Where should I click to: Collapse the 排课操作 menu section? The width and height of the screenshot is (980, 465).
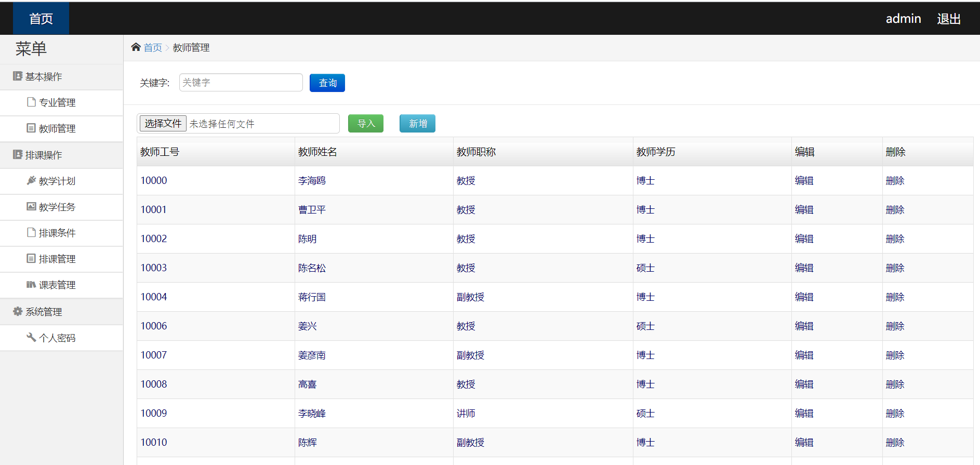(61, 155)
